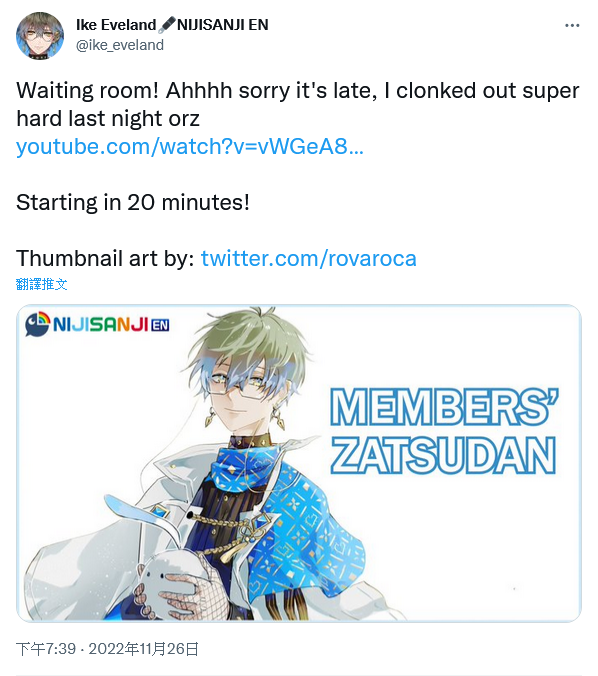Click the speech bubble icon of Nijisanji logo
Viewport: 598px width, 676px height.
tap(38, 324)
